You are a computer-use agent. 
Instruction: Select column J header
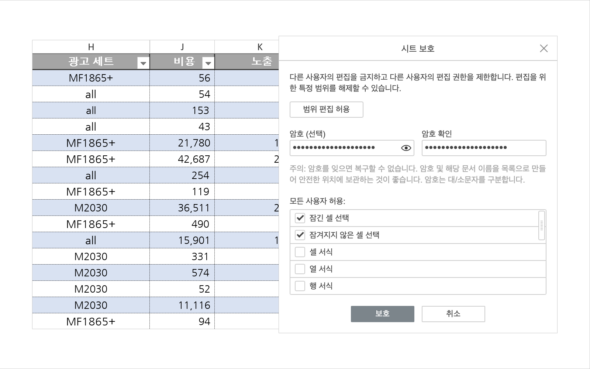pyautogui.click(x=182, y=47)
